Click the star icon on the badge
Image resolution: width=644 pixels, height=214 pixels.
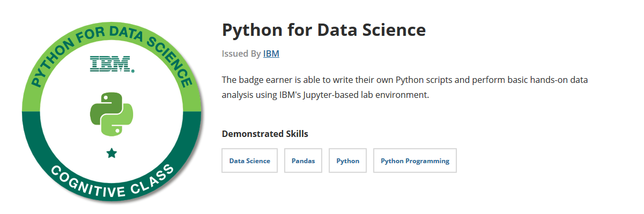pyautogui.click(x=112, y=154)
